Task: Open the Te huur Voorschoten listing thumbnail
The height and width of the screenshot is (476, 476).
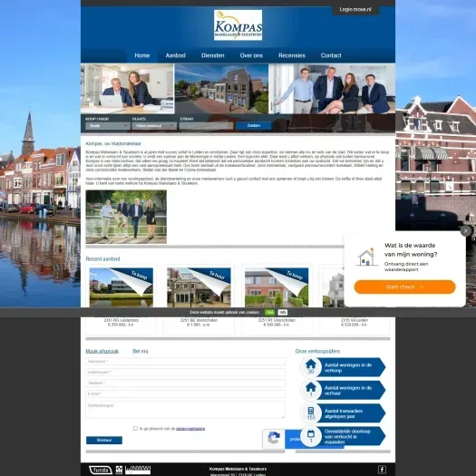Action: [199, 287]
